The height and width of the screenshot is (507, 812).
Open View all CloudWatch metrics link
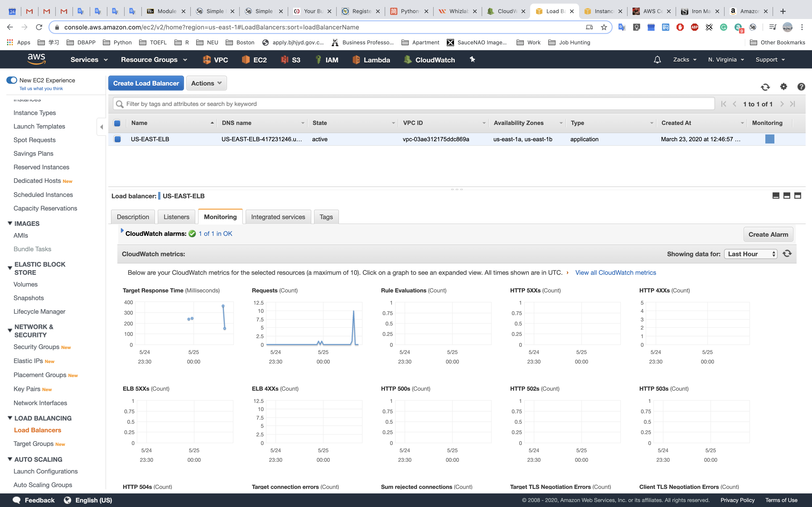[615, 273]
